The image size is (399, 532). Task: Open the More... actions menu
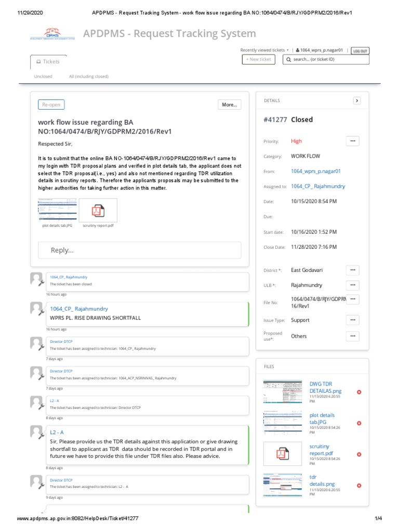point(230,105)
